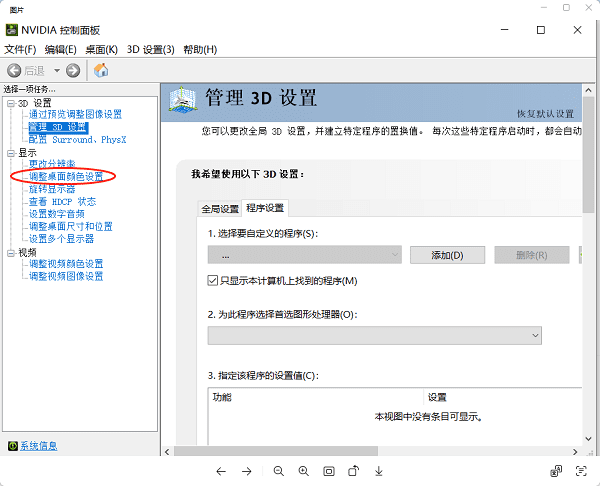Download the image in viewer

379,471
